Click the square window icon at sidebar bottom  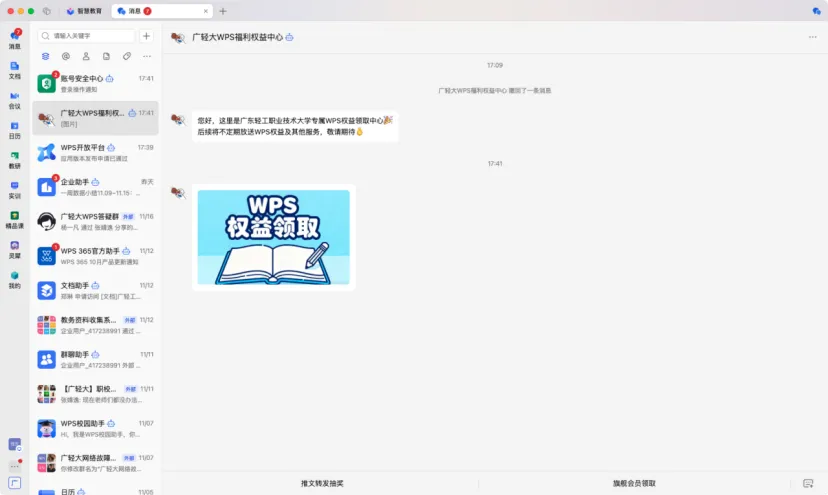(15, 483)
